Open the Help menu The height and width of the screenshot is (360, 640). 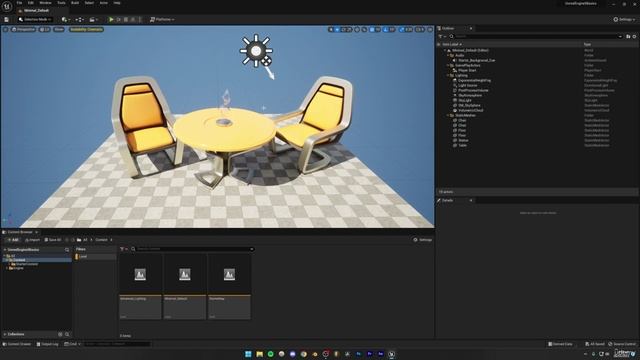(117, 3)
